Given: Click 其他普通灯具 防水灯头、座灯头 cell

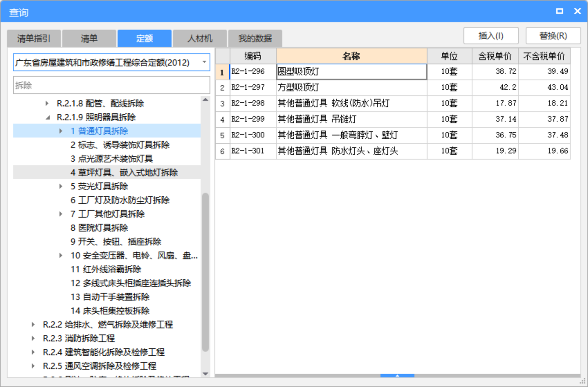Looking at the screenshot, I should 351,151.
